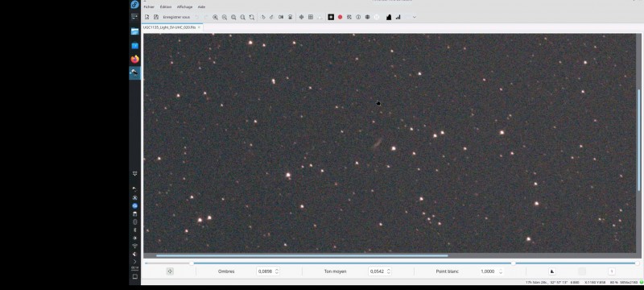The width and height of the screenshot is (644, 290).
Task: Close the UGC1135_Light_SV-UHC_020.fits tab
Action: pyautogui.click(x=199, y=27)
